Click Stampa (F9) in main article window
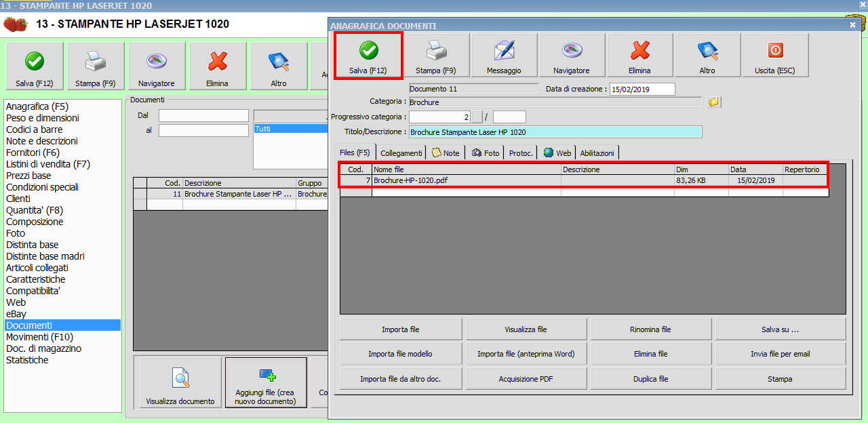 [x=96, y=66]
